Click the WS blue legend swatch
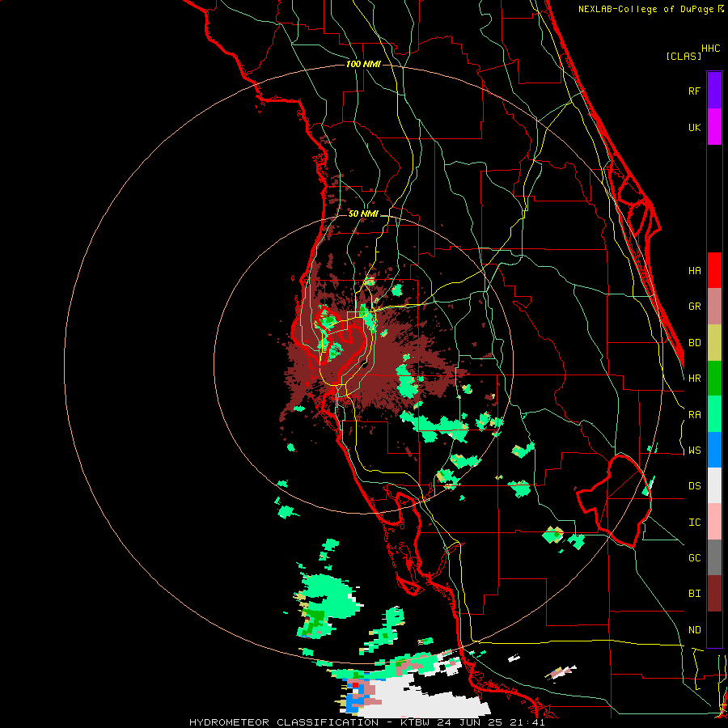728x728 pixels. point(714,450)
